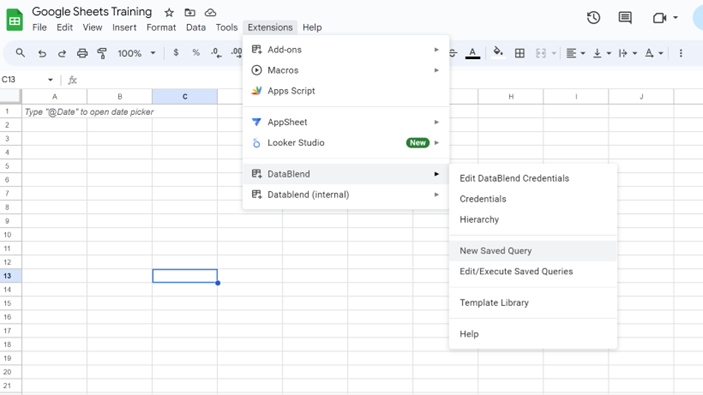Click the video meeting camera icon
The width and height of the screenshot is (703, 395).
tap(659, 18)
